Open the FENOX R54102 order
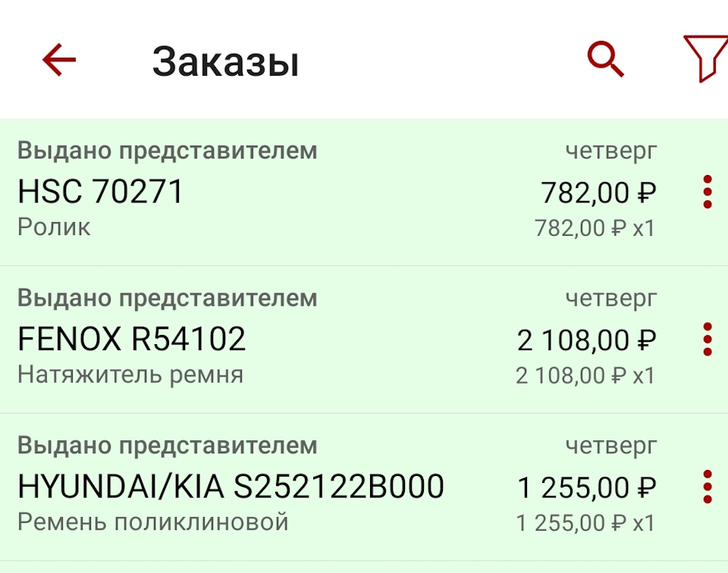The image size is (728, 573). click(131, 340)
